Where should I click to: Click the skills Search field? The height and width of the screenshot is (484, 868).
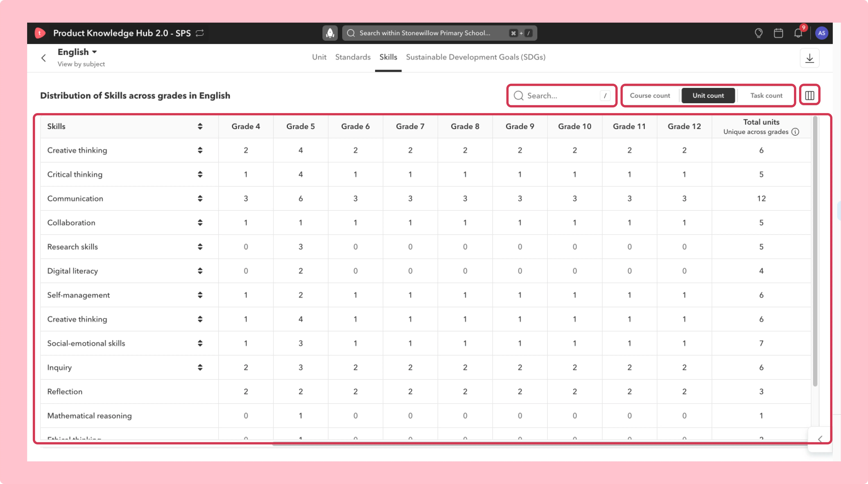coord(562,96)
